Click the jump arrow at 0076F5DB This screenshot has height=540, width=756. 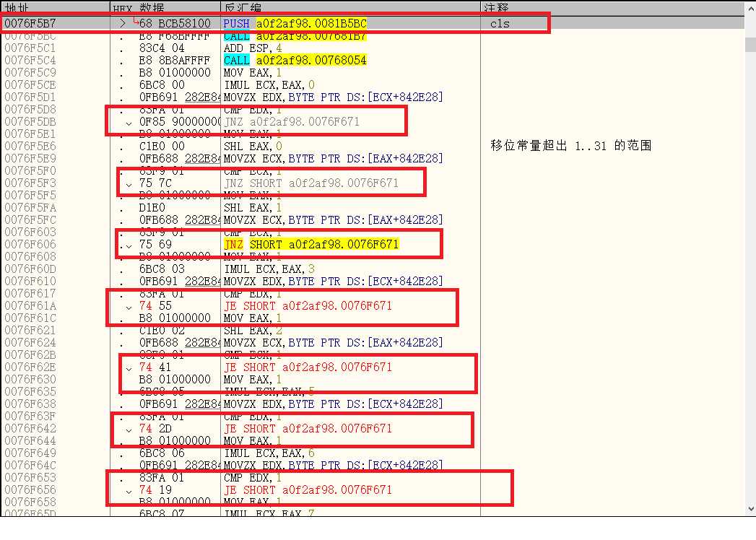click(x=129, y=123)
